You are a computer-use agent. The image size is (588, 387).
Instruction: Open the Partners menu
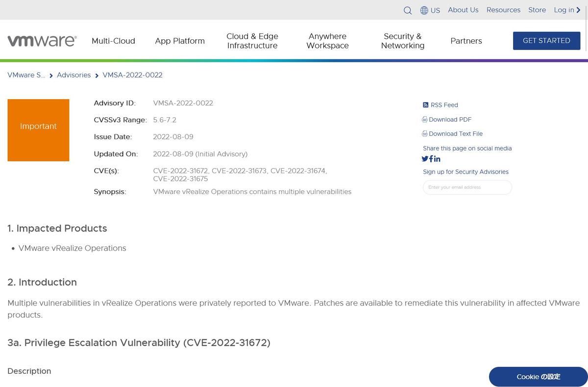466,41
